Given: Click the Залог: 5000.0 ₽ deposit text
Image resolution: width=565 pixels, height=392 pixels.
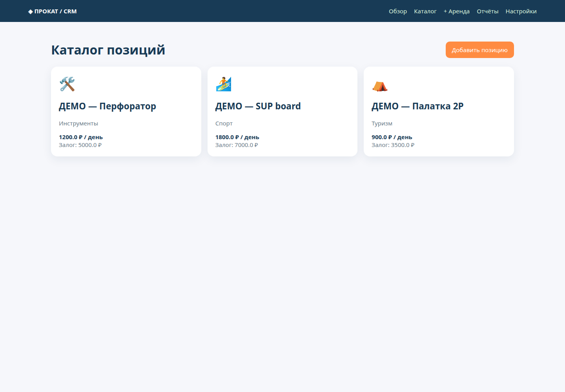Looking at the screenshot, I should coord(80,145).
